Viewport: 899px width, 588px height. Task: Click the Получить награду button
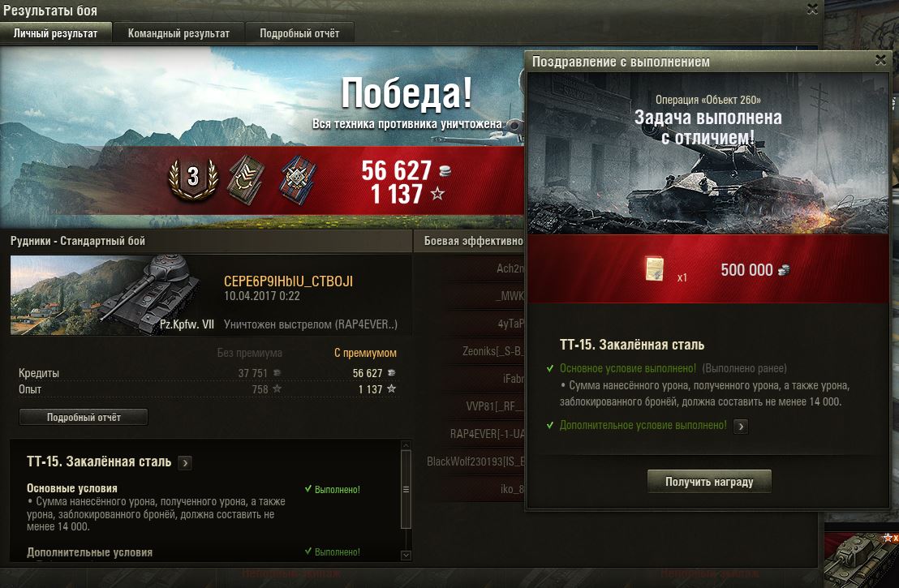click(x=709, y=482)
